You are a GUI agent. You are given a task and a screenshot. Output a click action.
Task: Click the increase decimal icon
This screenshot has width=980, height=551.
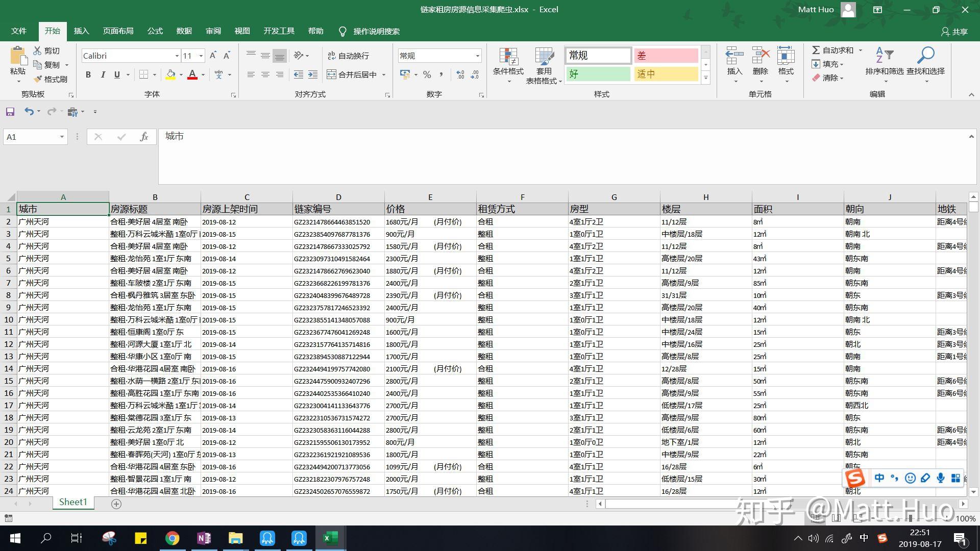point(460,74)
